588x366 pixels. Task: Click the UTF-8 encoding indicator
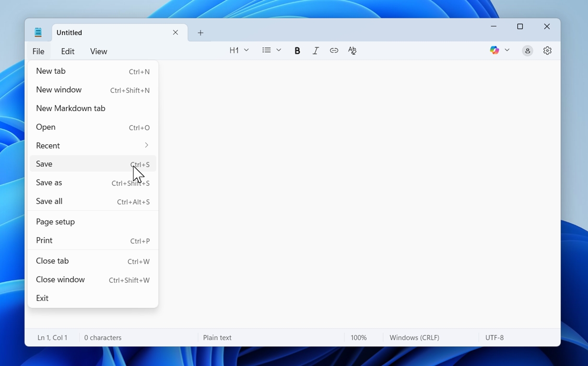click(x=494, y=337)
